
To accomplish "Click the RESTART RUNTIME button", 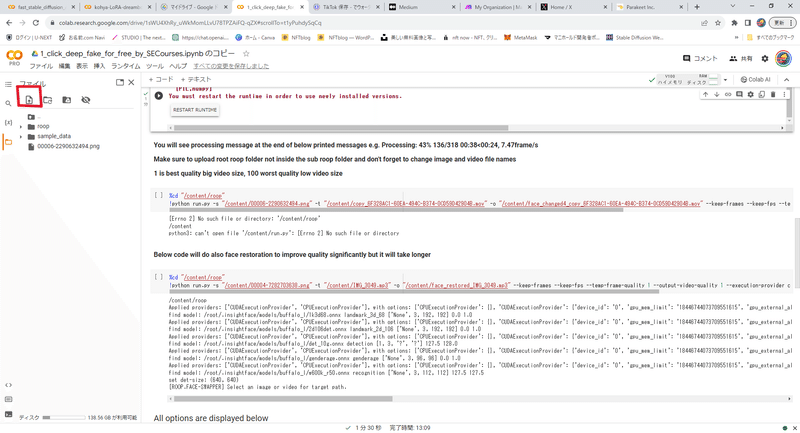I will click(195, 110).
